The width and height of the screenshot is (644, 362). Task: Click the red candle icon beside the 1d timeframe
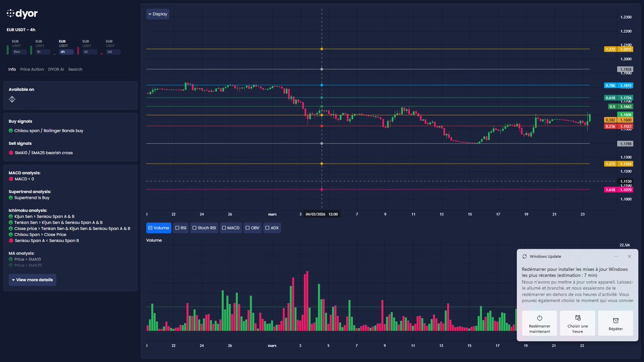(x=78, y=50)
